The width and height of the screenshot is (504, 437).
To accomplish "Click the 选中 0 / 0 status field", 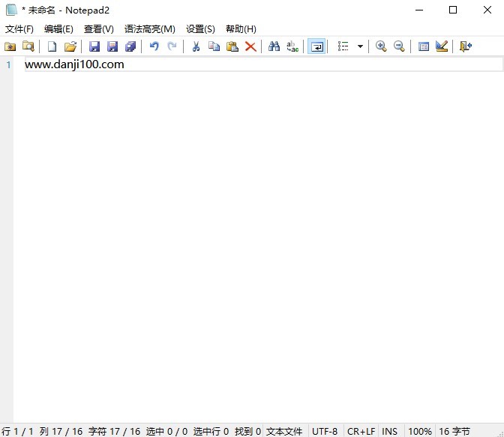I will point(166,431).
